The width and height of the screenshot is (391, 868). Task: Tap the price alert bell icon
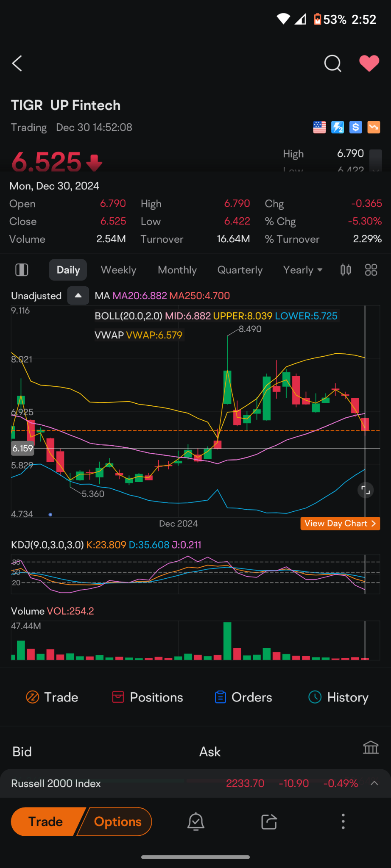pos(196,822)
